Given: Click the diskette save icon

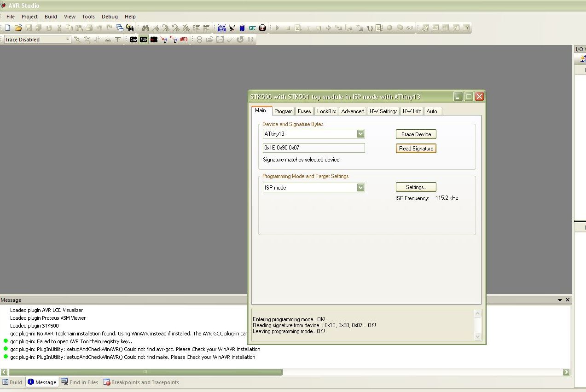Looking at the screenshot, I should 29,28.
